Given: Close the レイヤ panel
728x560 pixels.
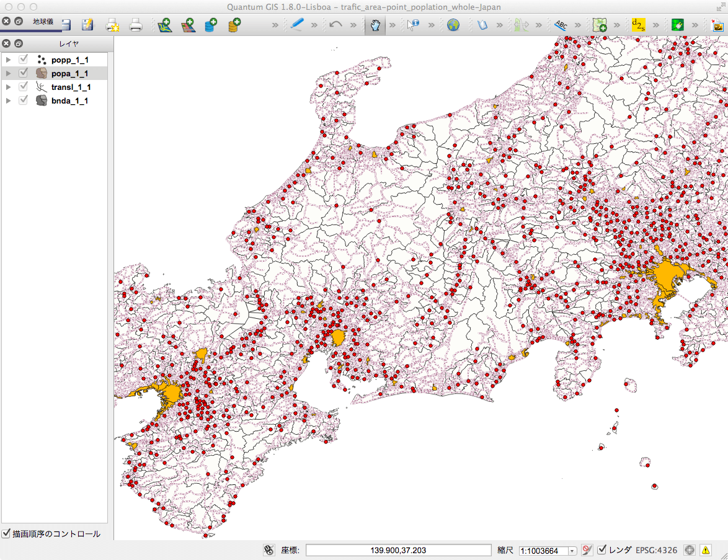Looking at the screenshot, I should click(6, 43).
